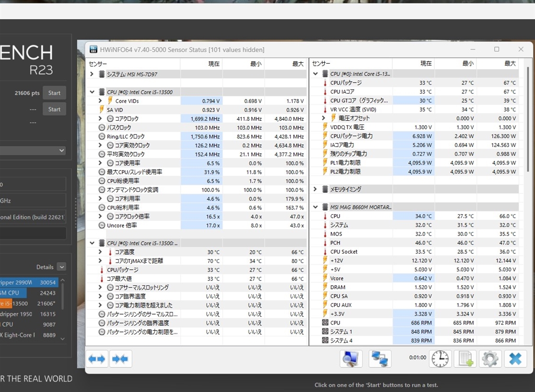Select the CPU AUX voltage row
This screenshot has height=392, width=535.
coord(414,305)
